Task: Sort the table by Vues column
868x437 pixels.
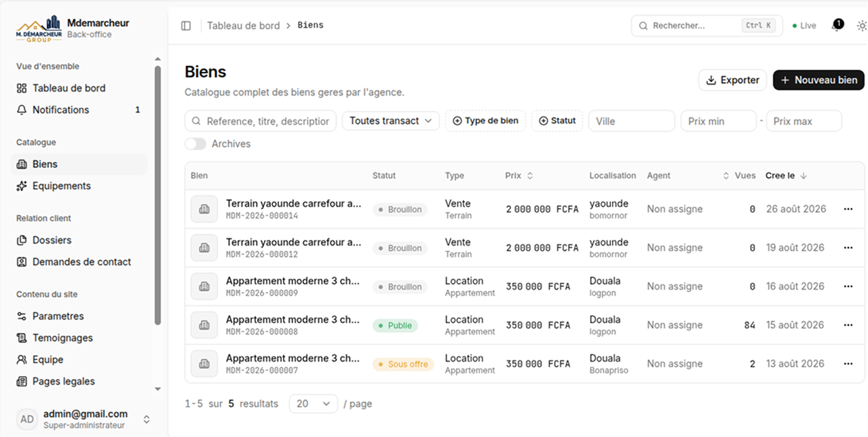Action: tap(740, 176)
